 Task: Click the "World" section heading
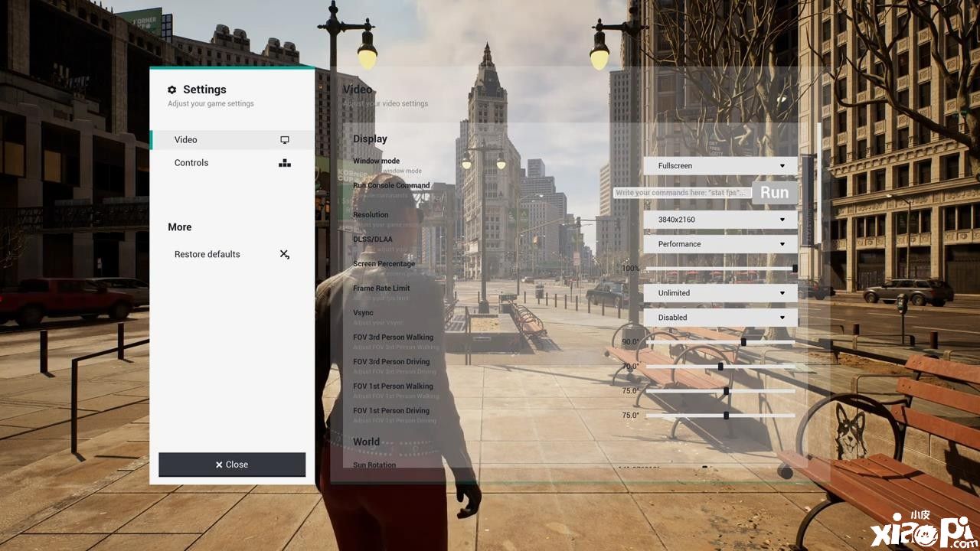tap(366, 442)
